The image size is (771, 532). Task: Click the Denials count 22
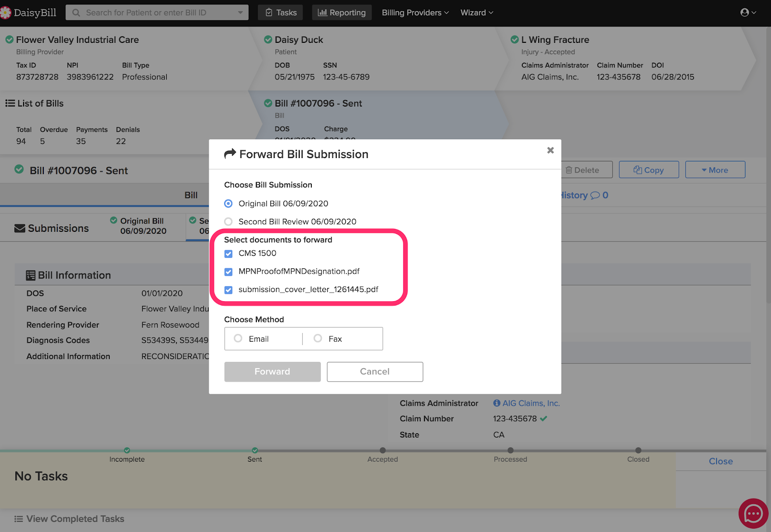[121, 141]
